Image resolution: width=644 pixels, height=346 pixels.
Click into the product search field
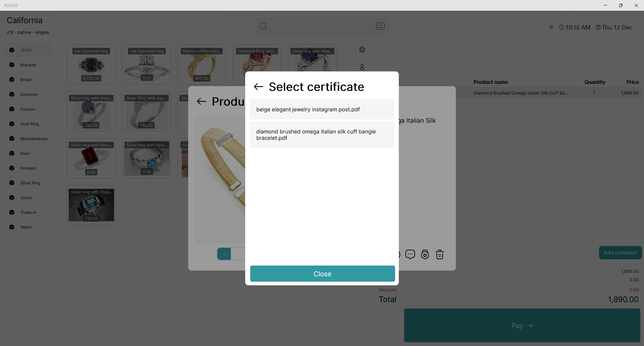[x=321, y=26]
